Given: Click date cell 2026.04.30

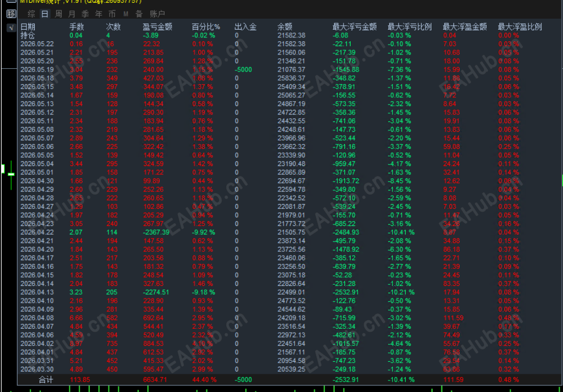Looking at the screenshot, I should (37, 181).
